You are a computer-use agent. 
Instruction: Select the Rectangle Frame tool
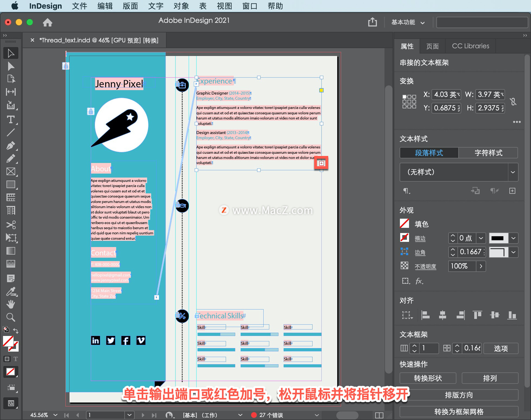tap(11, 172)
